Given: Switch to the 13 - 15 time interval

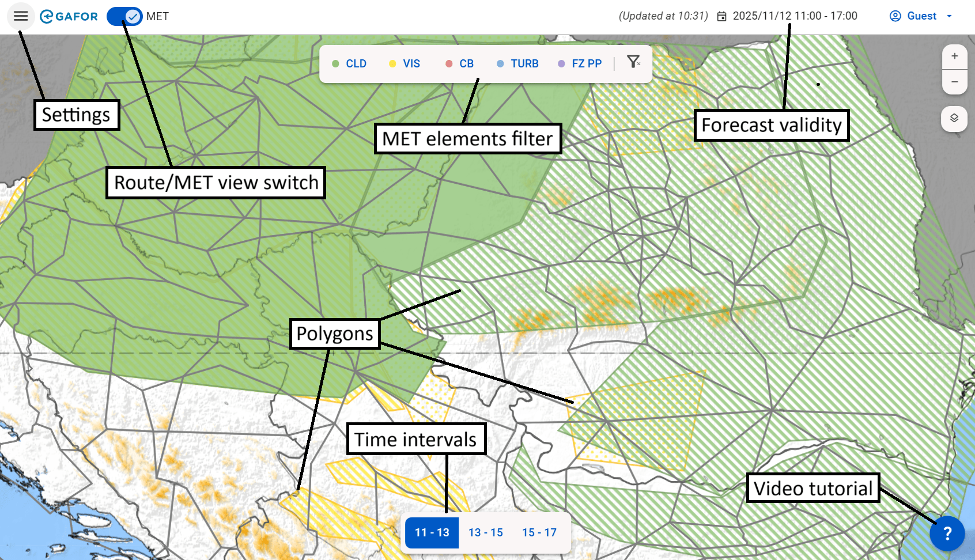Looking at the screenshot, I should [485, 532].
